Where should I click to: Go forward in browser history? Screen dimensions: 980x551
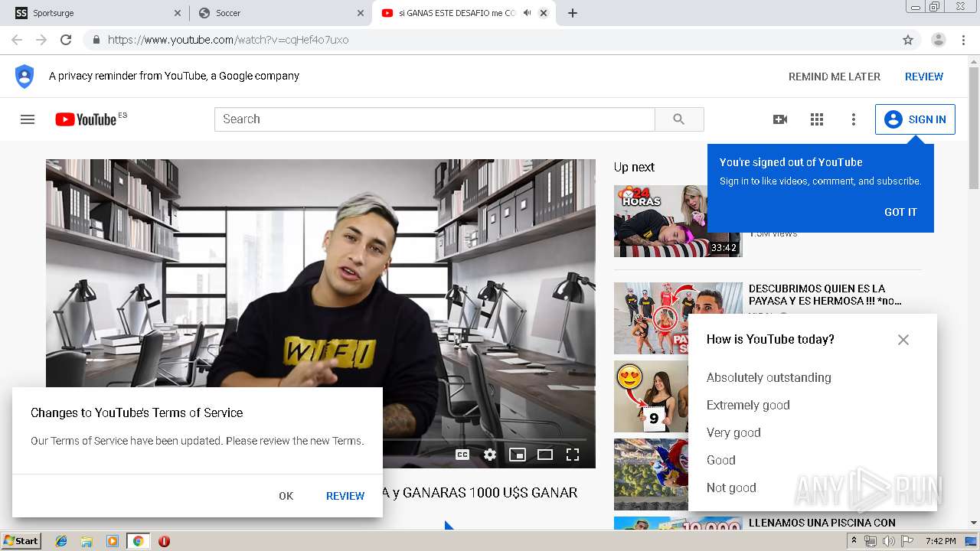click(41, 40)
